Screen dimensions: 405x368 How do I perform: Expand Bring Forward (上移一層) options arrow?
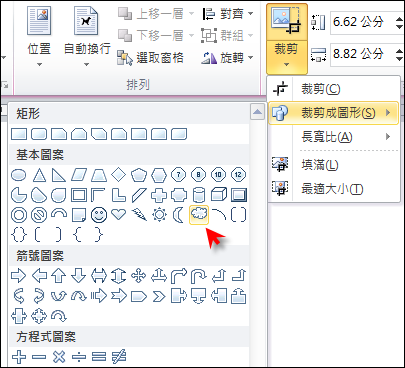click(191, 14)
